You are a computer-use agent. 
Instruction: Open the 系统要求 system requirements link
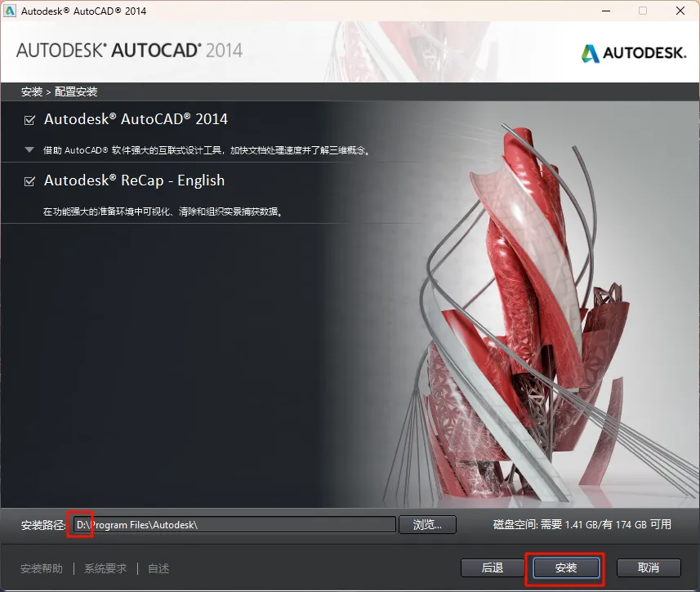coord(105,569)
